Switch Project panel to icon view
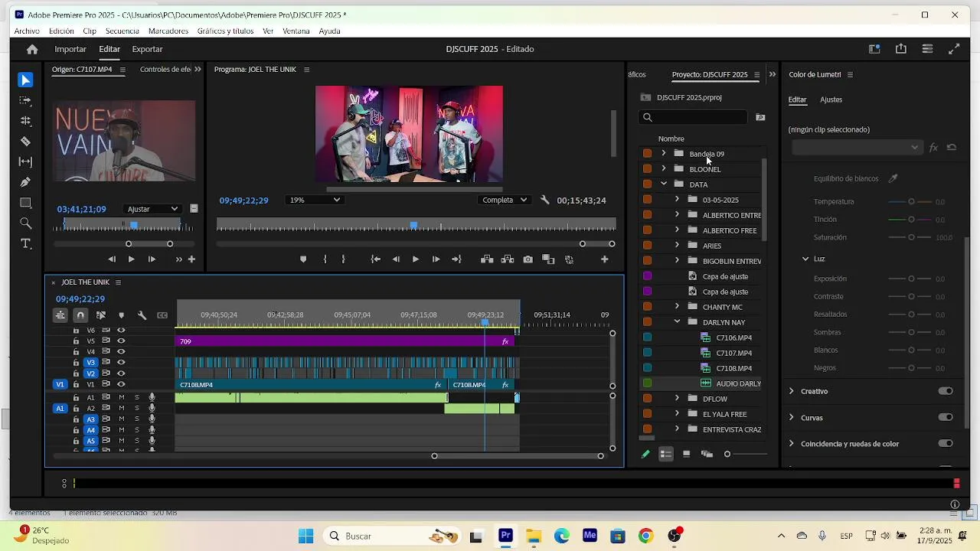 687,454
